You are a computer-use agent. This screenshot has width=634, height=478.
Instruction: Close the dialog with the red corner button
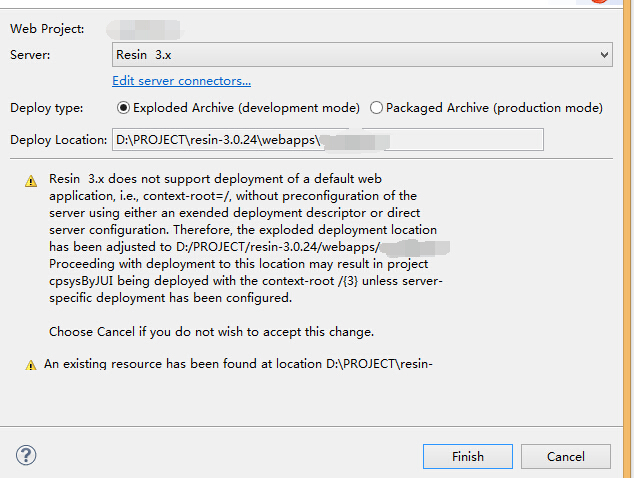click(625, 3)
